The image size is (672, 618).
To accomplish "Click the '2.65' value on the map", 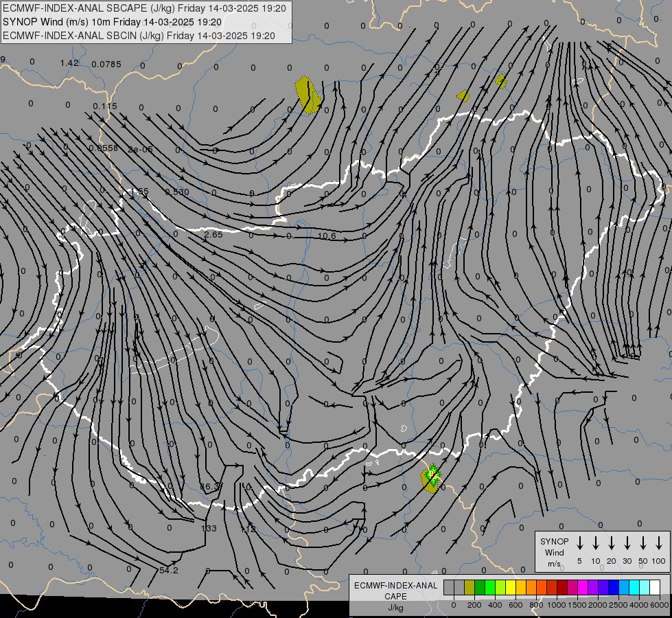I will point(213,235).
